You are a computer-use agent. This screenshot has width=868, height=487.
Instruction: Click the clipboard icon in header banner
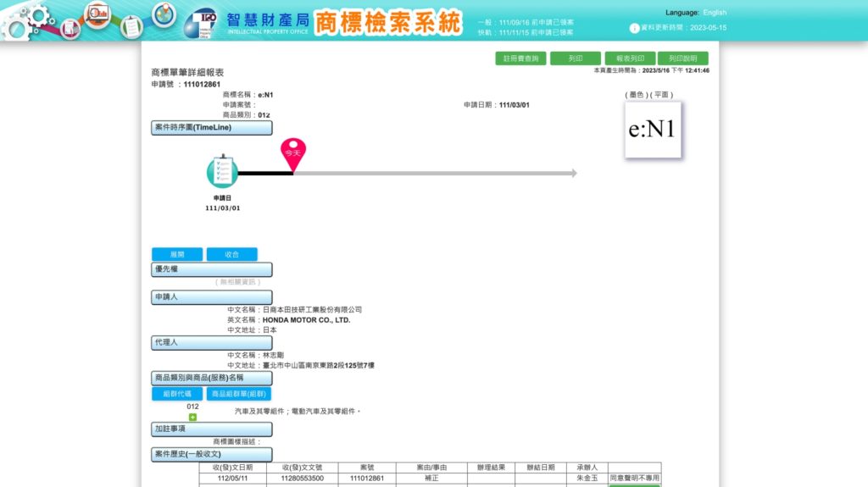click(x=131, y=26)
